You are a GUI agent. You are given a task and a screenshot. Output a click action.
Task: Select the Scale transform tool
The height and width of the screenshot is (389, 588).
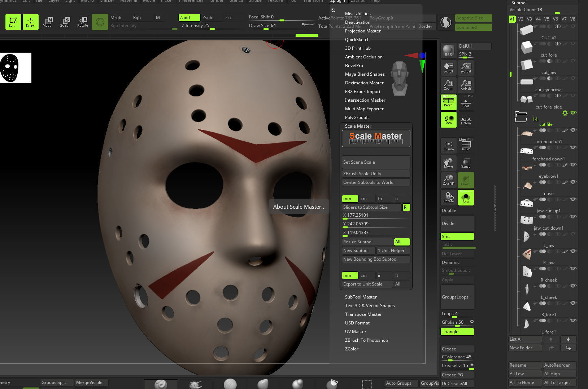[x=65, y=22]
